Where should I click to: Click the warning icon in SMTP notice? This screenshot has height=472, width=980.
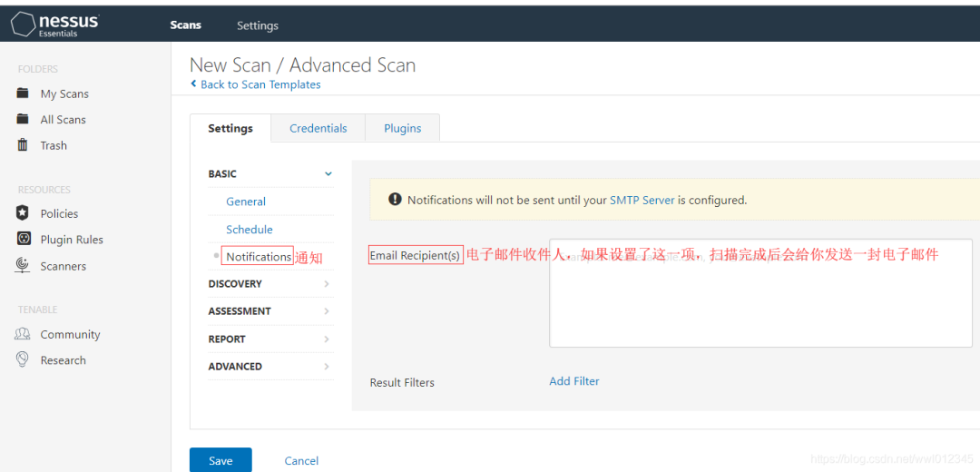pos(395,200)
